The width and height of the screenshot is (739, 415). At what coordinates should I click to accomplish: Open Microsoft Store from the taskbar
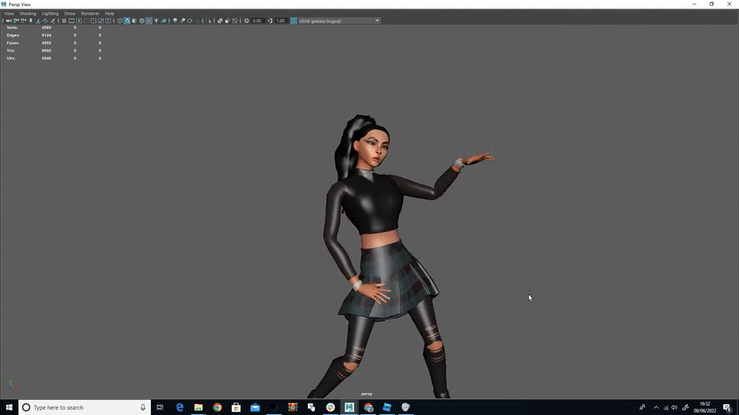click(236, 407)
